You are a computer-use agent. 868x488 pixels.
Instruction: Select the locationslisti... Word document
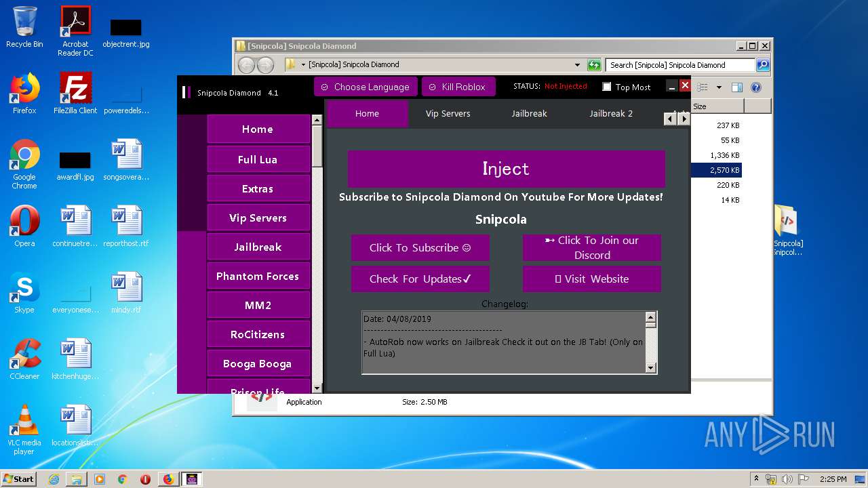(x=75, y=425)
